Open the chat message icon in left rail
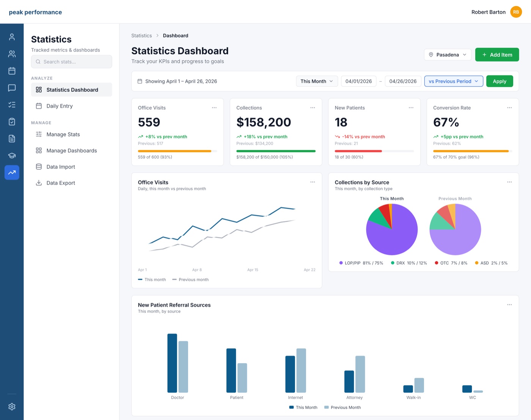The height and width of the screenshot is (420, 531). point(12,88)
